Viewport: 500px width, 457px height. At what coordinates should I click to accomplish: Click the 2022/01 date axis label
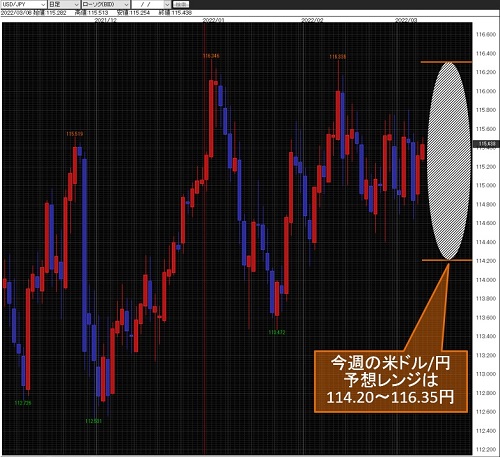(x=214, y=20)
